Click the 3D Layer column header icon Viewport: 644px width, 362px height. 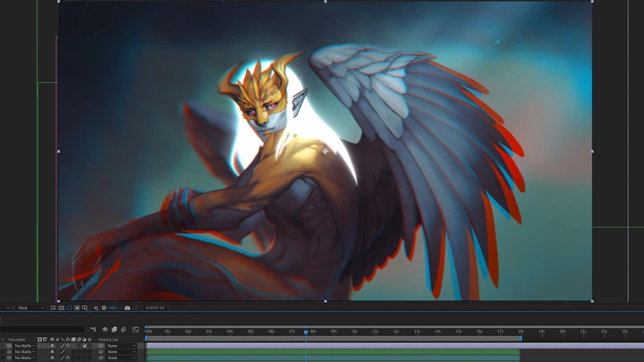89,340
